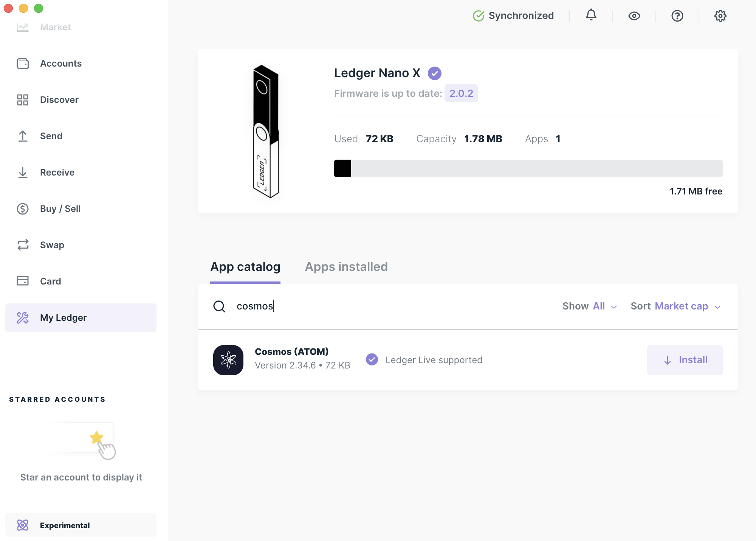Expand the Show All filter dropdown
This screenshot has height=541, width=756.
point(590,306)
